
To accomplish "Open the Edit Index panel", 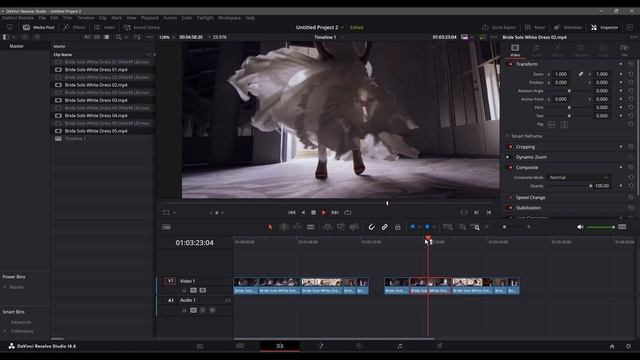I will tap(104, 27).
